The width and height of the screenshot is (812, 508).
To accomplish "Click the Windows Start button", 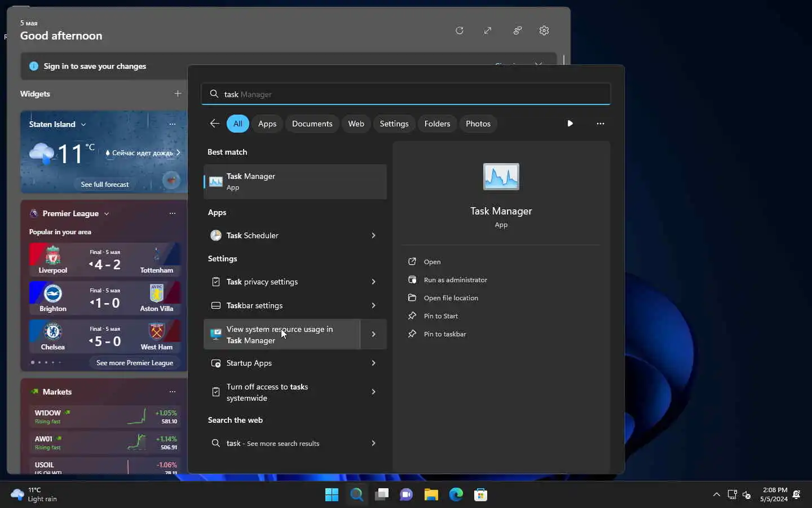I will [x=332, y=494].
